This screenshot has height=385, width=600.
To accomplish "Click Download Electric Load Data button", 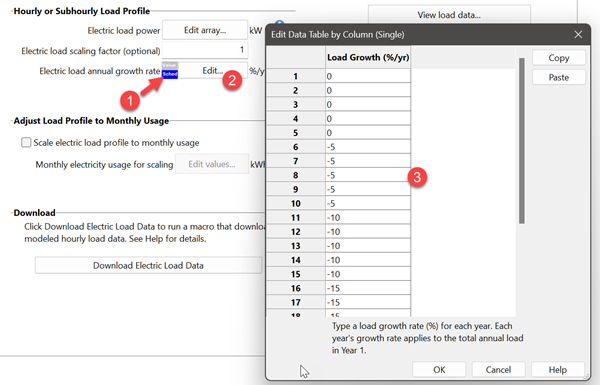I will tap(148, 265).
